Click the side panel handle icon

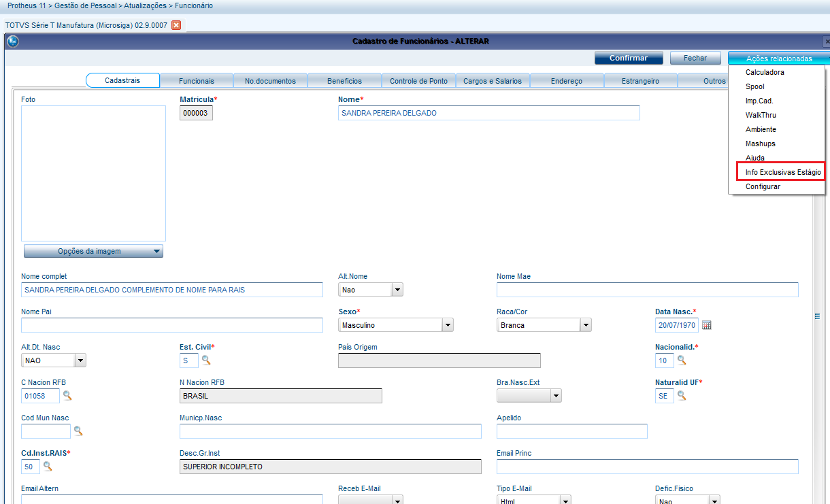[x=818, y=316]
